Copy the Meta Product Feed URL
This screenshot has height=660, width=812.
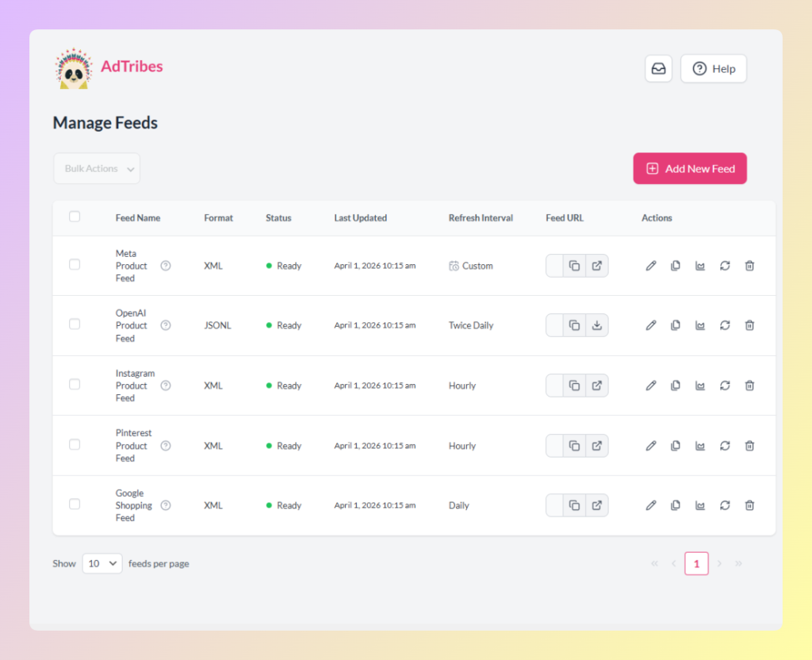pyautogui.click(x=574, y=266)
